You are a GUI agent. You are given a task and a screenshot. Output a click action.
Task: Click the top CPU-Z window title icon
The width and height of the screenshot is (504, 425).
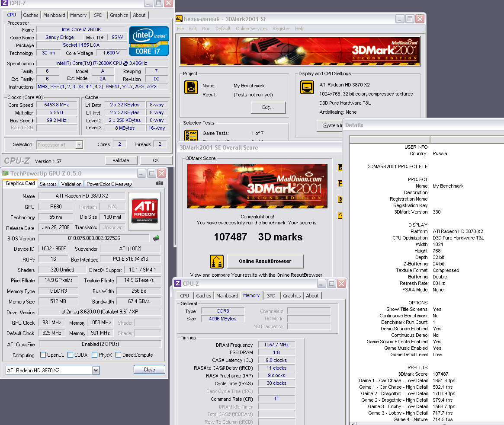click(x=4, y=3)
